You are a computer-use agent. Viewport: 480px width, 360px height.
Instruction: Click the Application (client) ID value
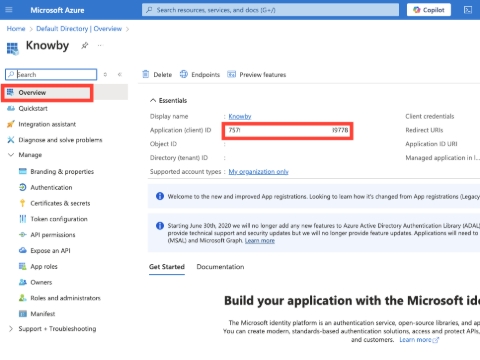[x=288, y=130]
